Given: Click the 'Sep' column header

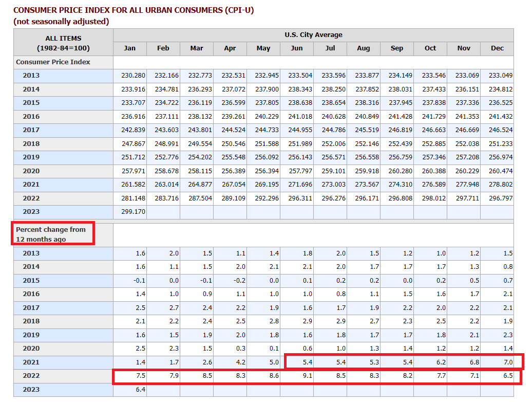Looking at the screenshot, I should pyautogui.click(x=396, y=48).
